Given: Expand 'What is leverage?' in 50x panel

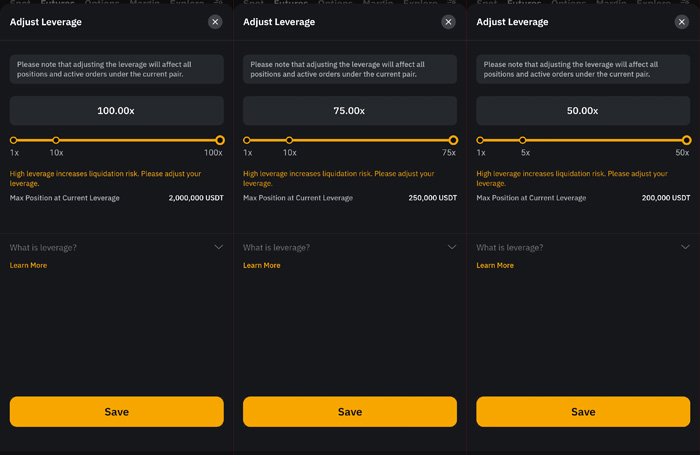Looking at the screenshot, I should (583, 247).
